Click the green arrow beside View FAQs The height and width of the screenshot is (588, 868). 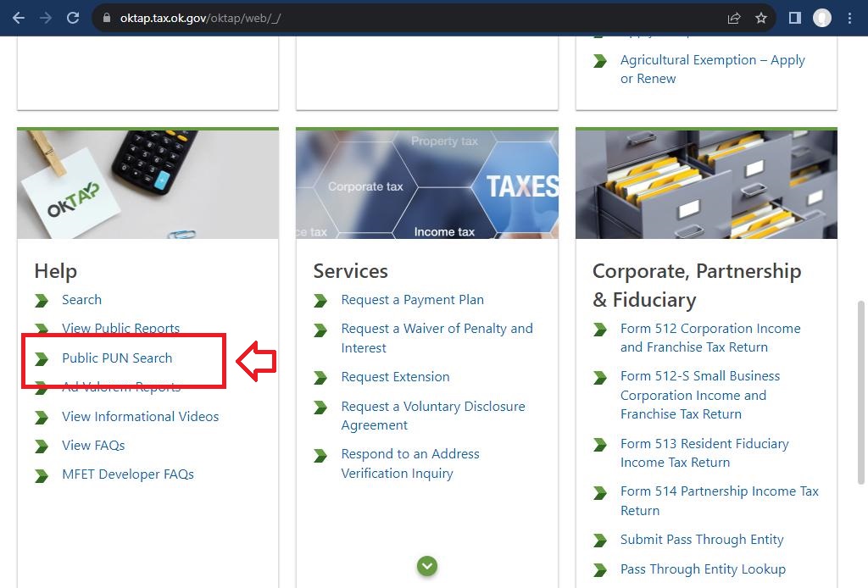42,446
